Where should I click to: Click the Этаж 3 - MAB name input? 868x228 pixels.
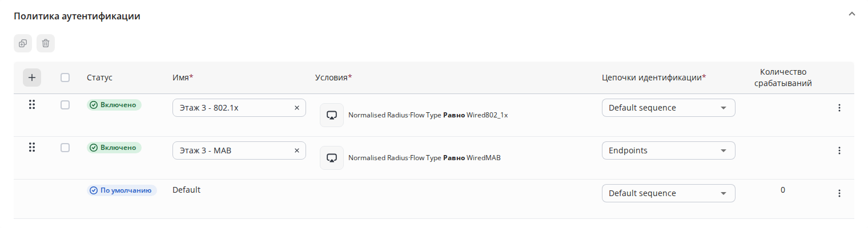coord(231,150)
